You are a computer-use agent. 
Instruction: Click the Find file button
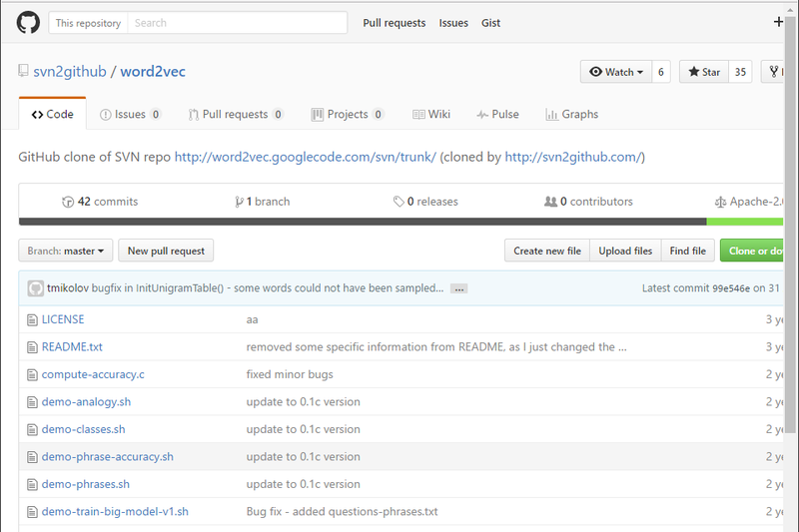(x=688, y=251)
